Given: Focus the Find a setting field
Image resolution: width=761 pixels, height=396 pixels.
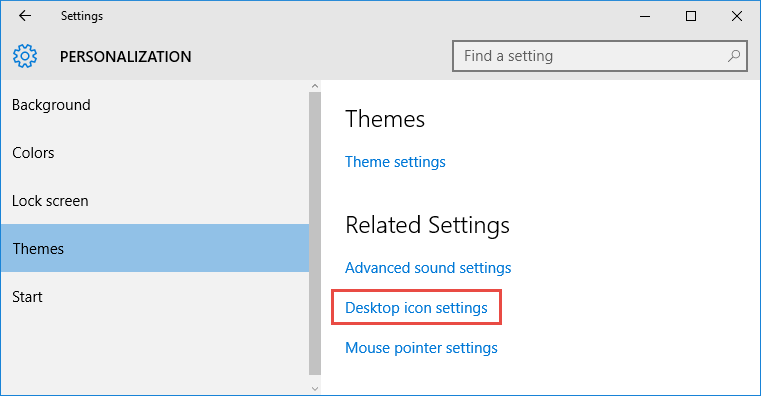Looking at the screenshot, I should 600,56.
